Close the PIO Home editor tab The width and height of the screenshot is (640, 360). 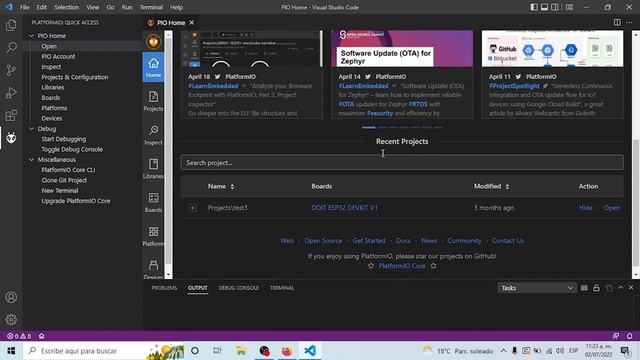tap(191, 22)
